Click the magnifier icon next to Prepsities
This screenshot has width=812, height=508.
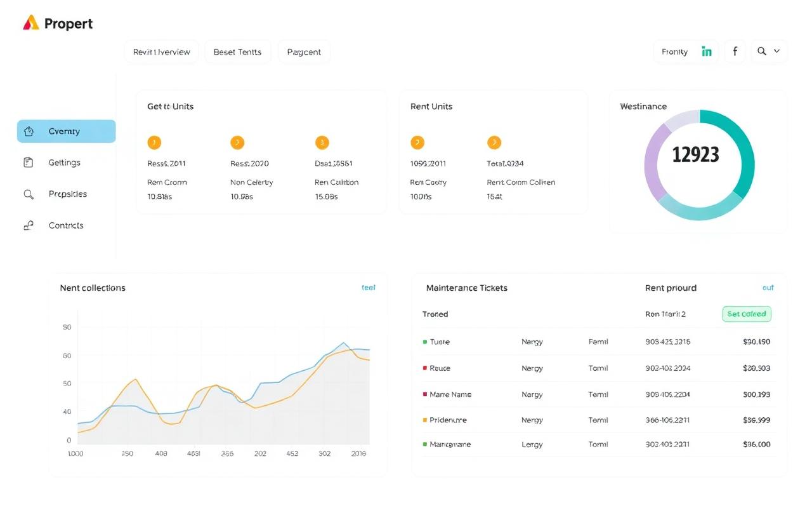tap(28, 194)
